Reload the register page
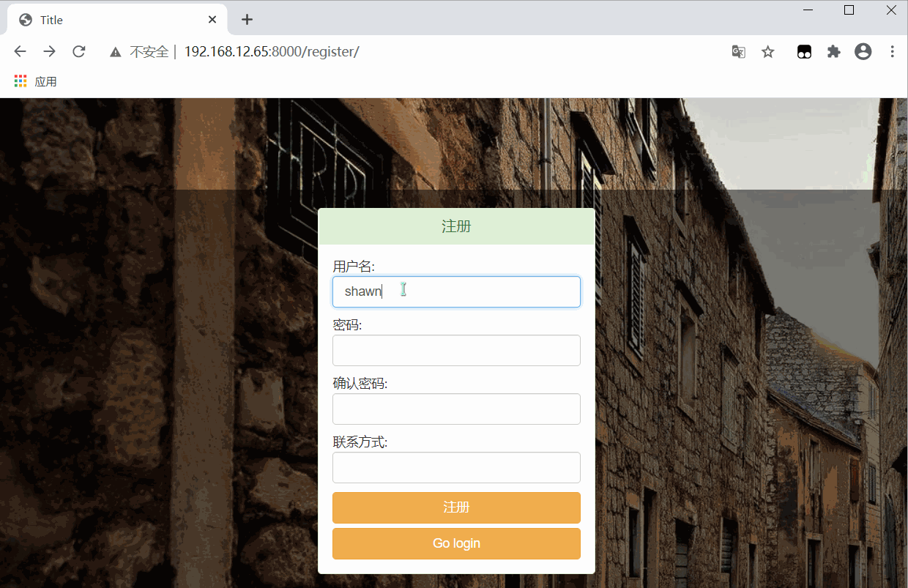 pos(78,51)
